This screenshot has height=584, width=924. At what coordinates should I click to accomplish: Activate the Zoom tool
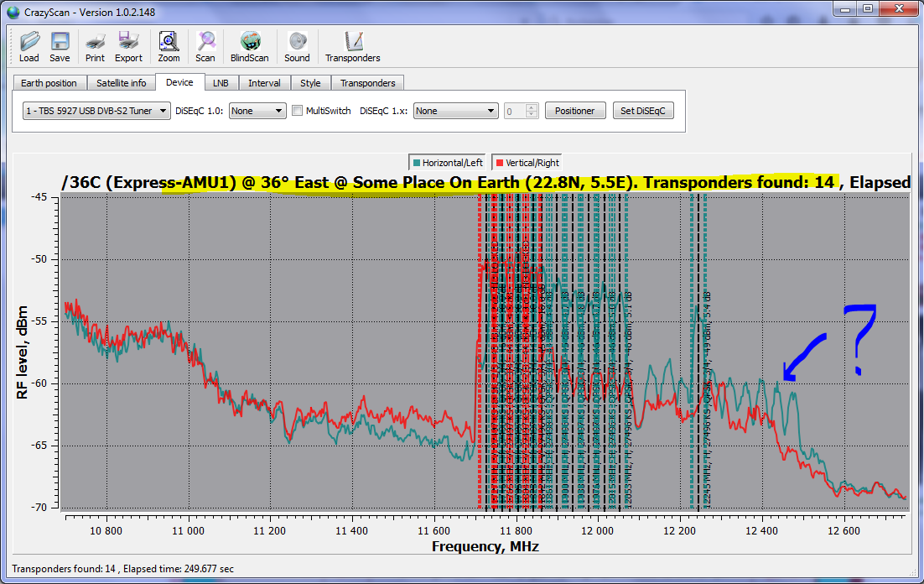169,46
